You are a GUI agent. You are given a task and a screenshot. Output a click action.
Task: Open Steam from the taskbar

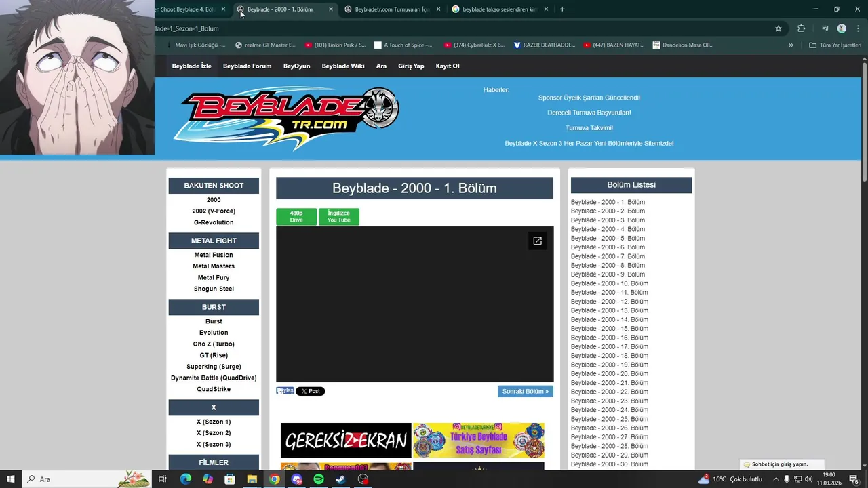(340, 479)
